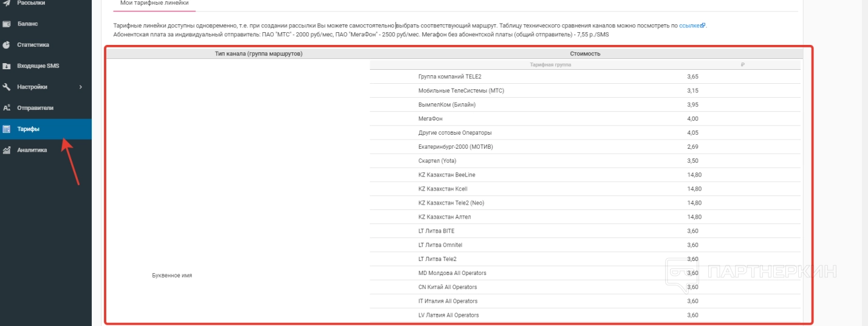Select row LT Литва BITE
868x326 pixels.
[585, 231]
